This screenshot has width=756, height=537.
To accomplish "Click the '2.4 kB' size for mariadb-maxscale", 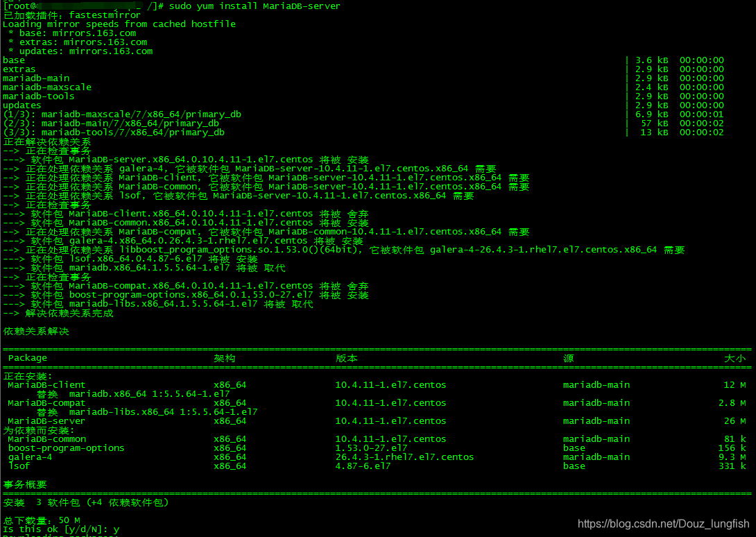I will coord(651,87).
